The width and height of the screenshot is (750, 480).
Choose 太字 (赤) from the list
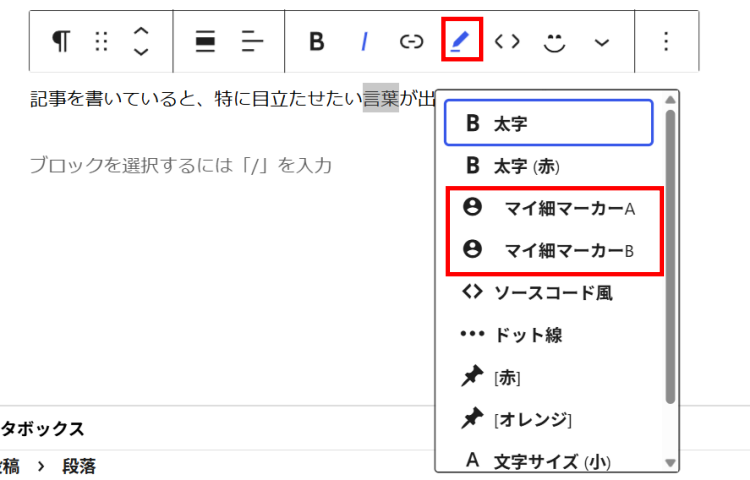pyautogui.click(x=549, y=166)
